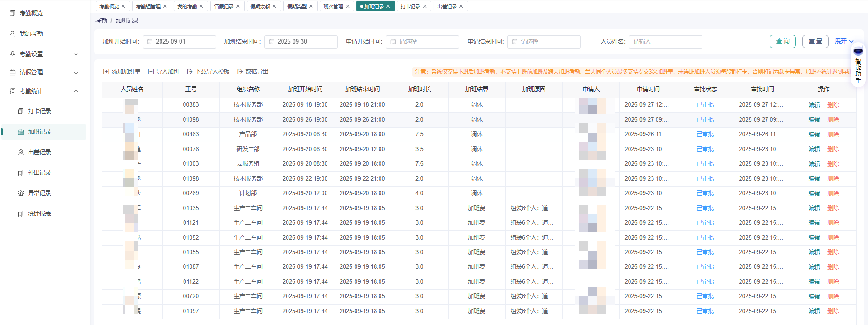This screenshot has width=868, height=325.
Task: Delete the 00883 overtime record
Action: 833,105
